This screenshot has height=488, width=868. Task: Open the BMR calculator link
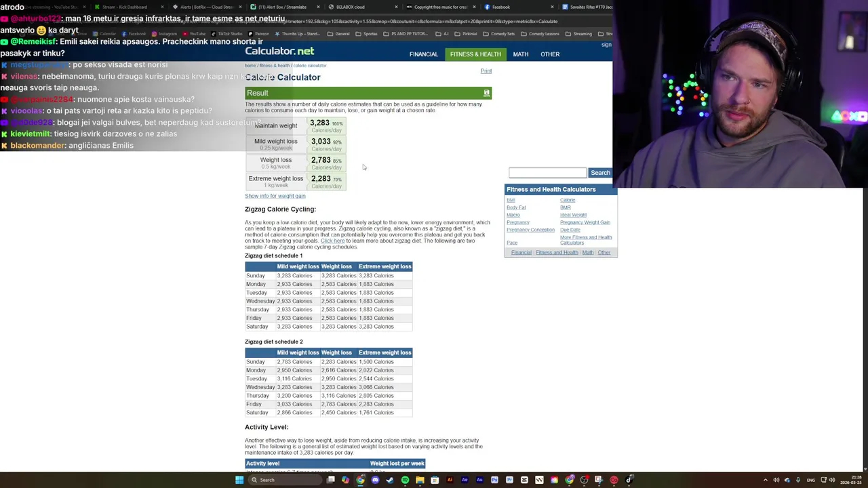[x=566, y=207]
